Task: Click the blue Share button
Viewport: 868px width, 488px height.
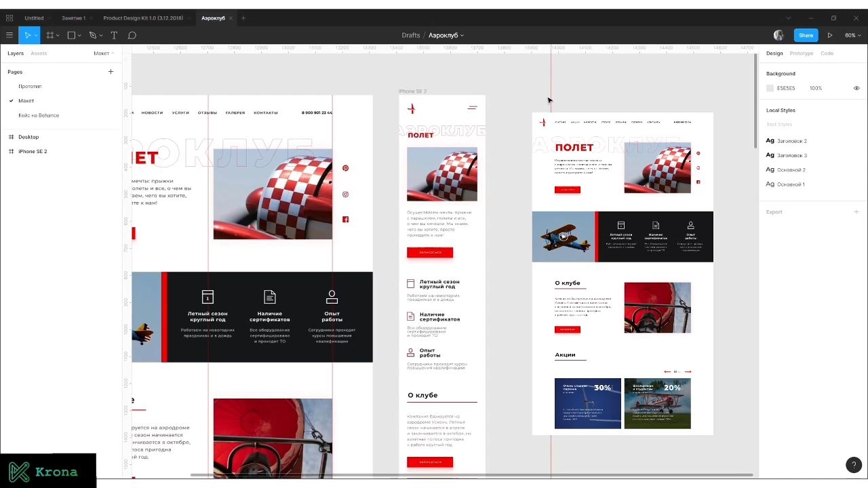Action: [806, 35]
